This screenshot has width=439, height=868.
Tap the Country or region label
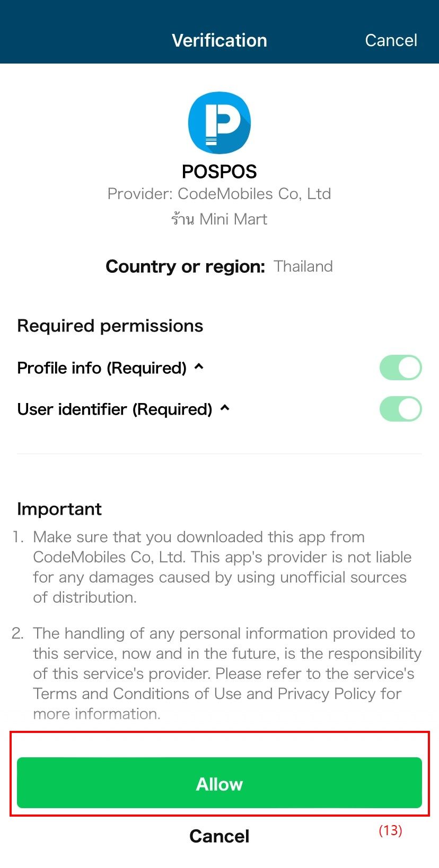(x=185, y=266)
